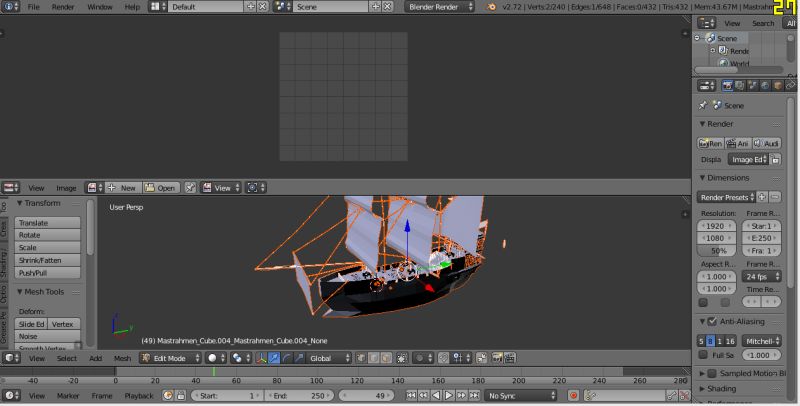Open the Scene properties tab icon
This screenshot has height=406, width=800.
[x=753, y=86]
